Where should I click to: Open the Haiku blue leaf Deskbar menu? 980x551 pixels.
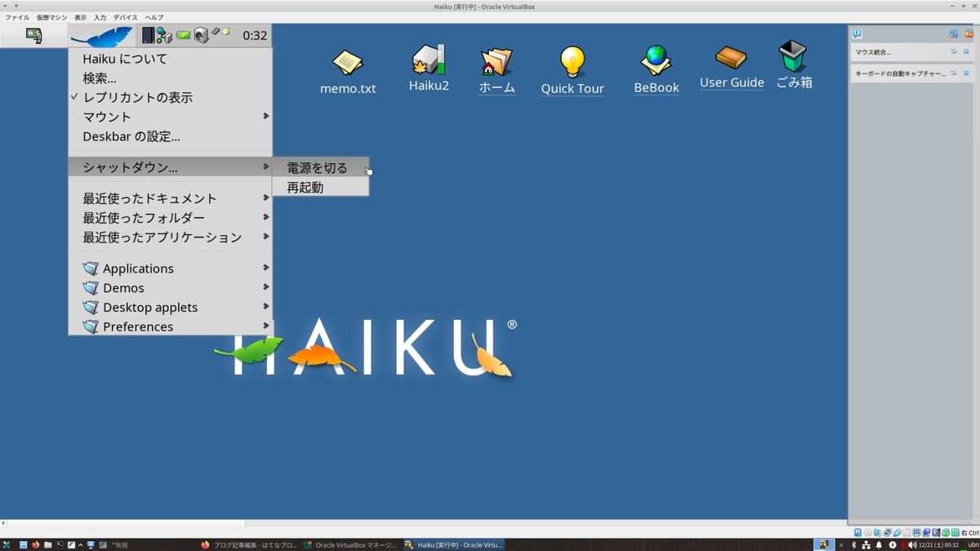101,36
